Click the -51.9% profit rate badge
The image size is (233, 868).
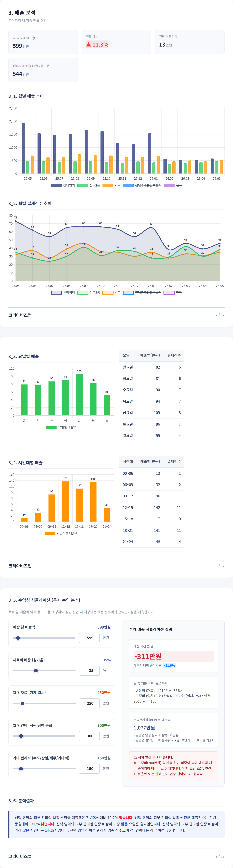pyautogui.click(x=170, y=665)
